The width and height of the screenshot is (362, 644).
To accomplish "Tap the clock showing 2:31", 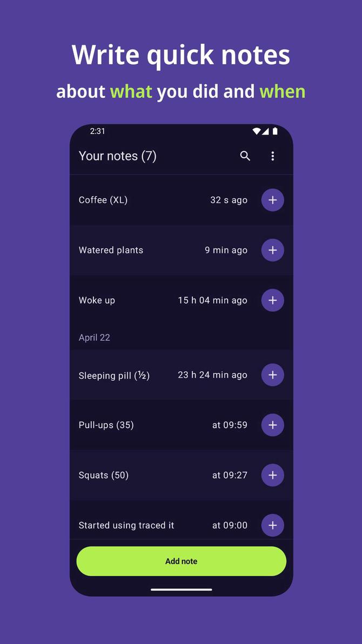I will point(96,131).
